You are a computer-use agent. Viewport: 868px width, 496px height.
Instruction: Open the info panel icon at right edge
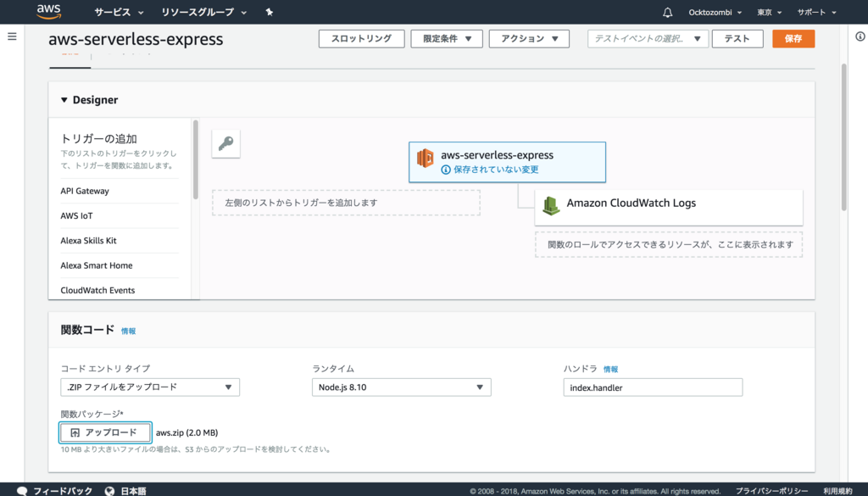[860, 36]
